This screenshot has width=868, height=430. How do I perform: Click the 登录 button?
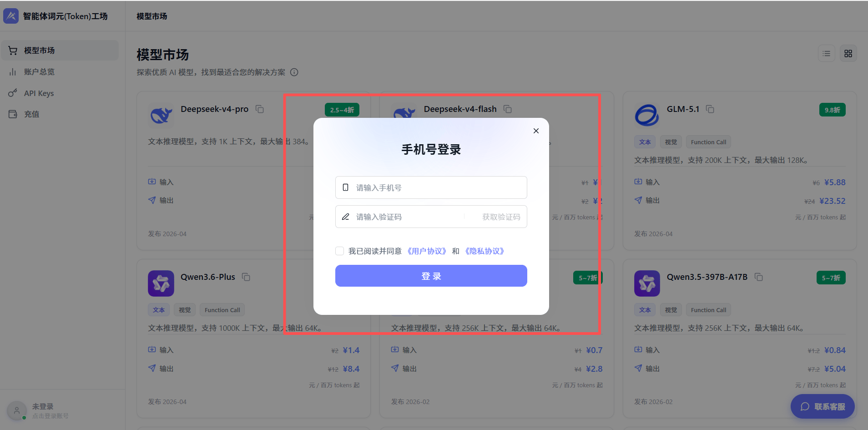coord(431,276)
